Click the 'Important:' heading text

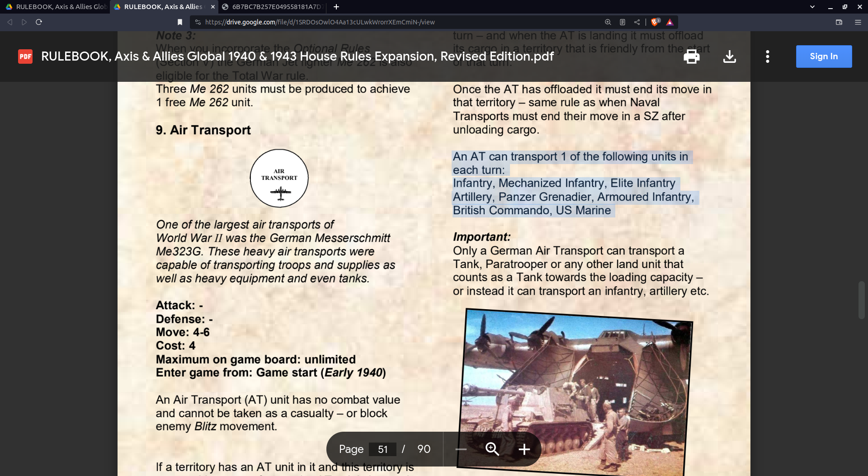tap(481, 237)
